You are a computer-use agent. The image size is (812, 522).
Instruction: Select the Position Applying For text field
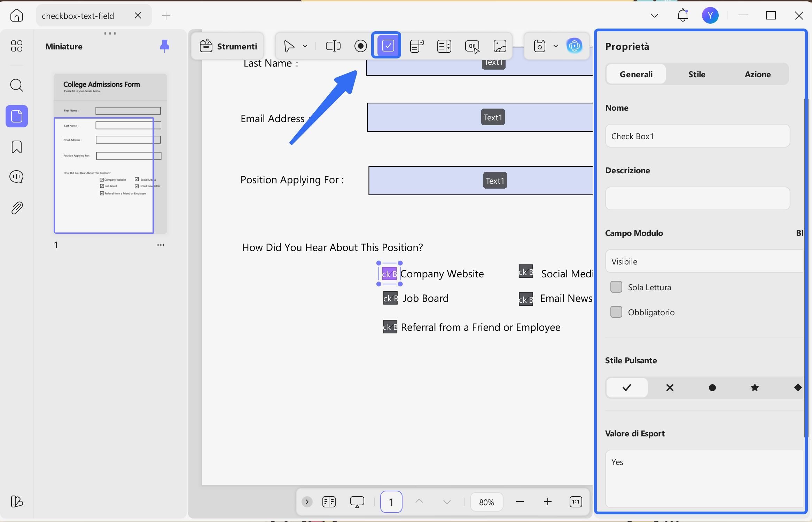[481, 181]
